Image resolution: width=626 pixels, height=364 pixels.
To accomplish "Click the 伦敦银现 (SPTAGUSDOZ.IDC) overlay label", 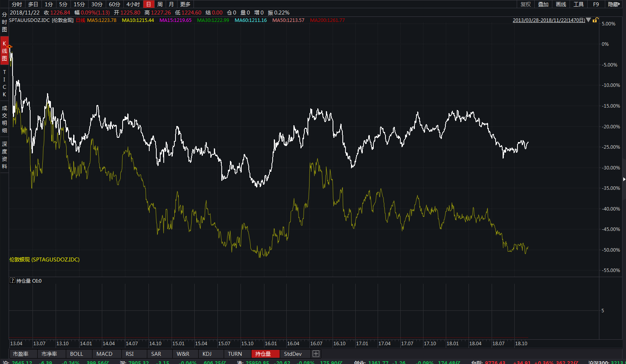I will pyautogui.click(x=44, y=259).
